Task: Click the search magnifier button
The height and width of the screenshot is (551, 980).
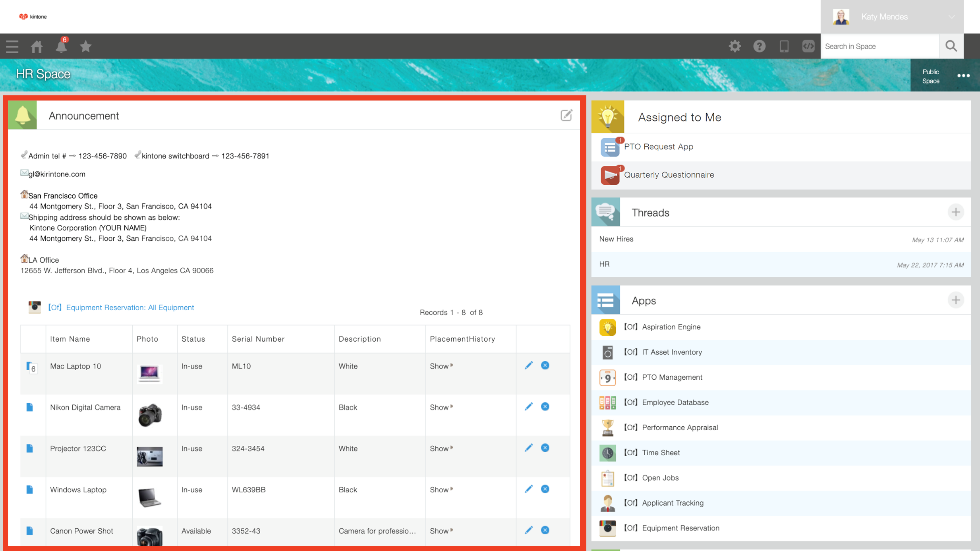Action: [x=951, y=46]
